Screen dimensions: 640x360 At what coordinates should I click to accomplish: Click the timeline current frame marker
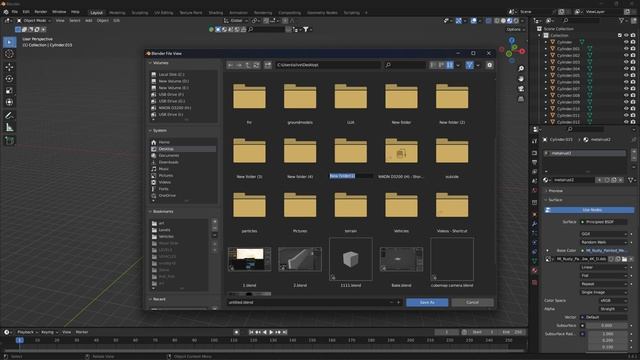pyautogui.click(x=19, y=340)
